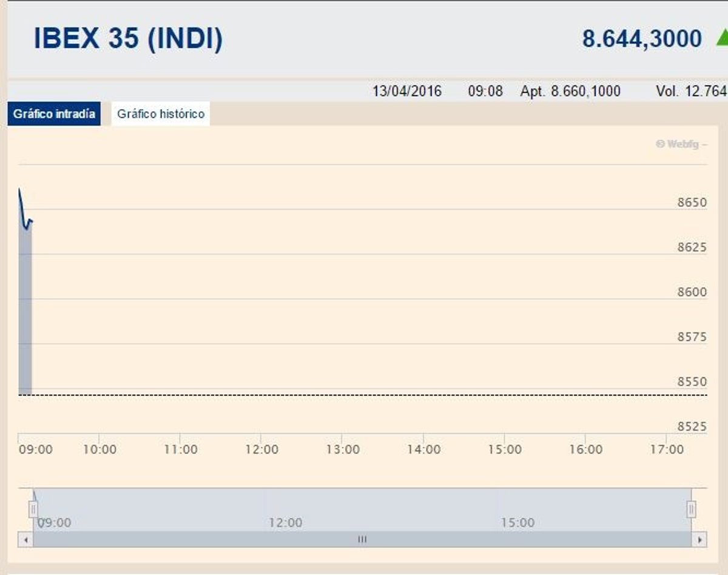Screen dimensions: 728x575
Task: Click the scrollbar center grip below the navigator
Action: tap(362, 539)
